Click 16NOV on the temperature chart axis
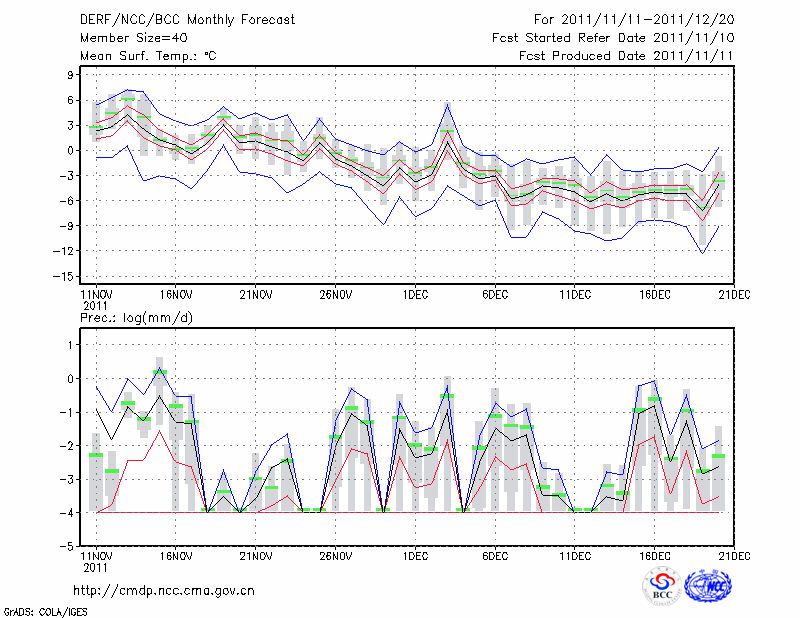 pyautogui.click(x=176, y=295)
